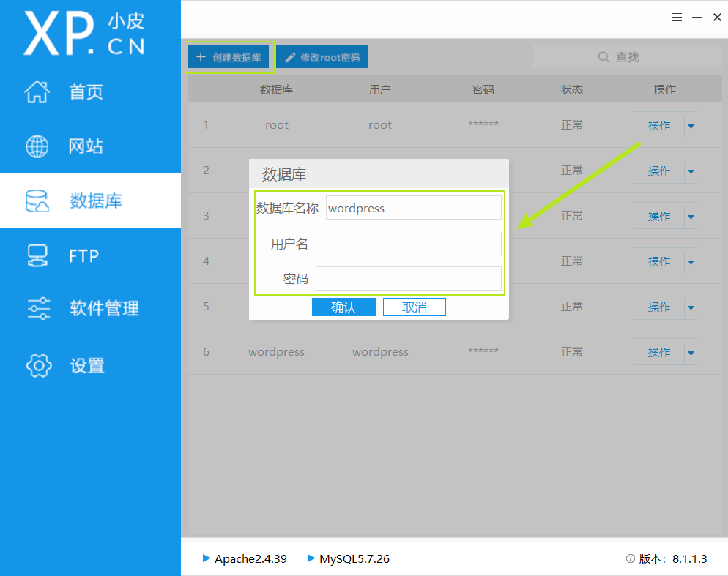The width and height of the screenshot is (728, 576).
Task: Open the 数据库 database panel
Action: pyautogui.click(x=86, y=201)
